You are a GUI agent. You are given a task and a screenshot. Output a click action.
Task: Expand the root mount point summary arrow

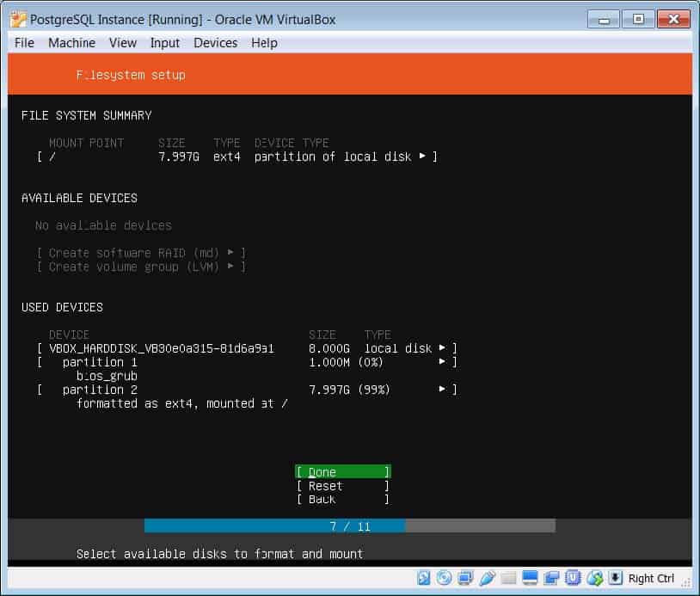pyautogui.click(x=422, y=156)
